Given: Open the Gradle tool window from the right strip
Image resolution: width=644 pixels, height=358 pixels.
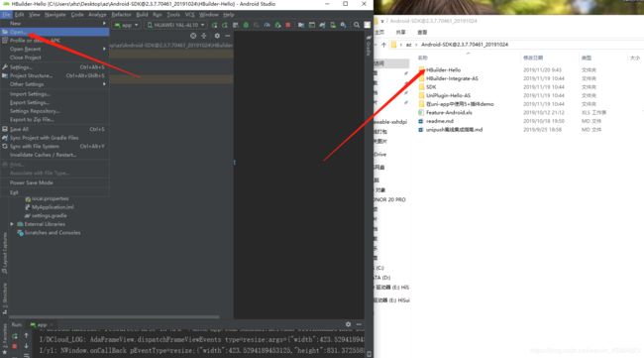Looking at the screenshot, I should coord(369,46).
